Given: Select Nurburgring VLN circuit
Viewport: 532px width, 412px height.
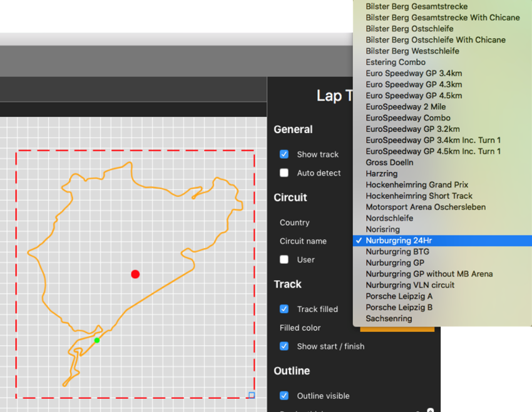Looking at the screenshot, I should (442, 286).
